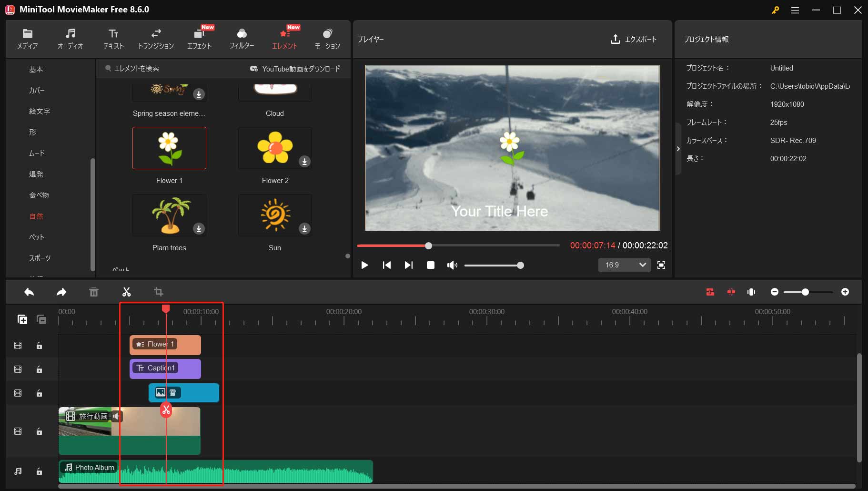
Task: Collapse the project info panel chevron
Action: click(x=678, y=149)
